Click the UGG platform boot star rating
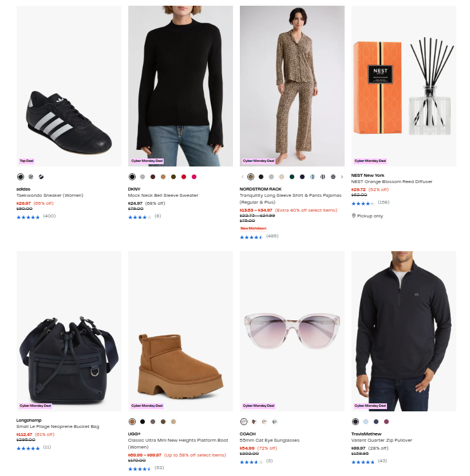The image size is (470, 476). tap(140, 468)
